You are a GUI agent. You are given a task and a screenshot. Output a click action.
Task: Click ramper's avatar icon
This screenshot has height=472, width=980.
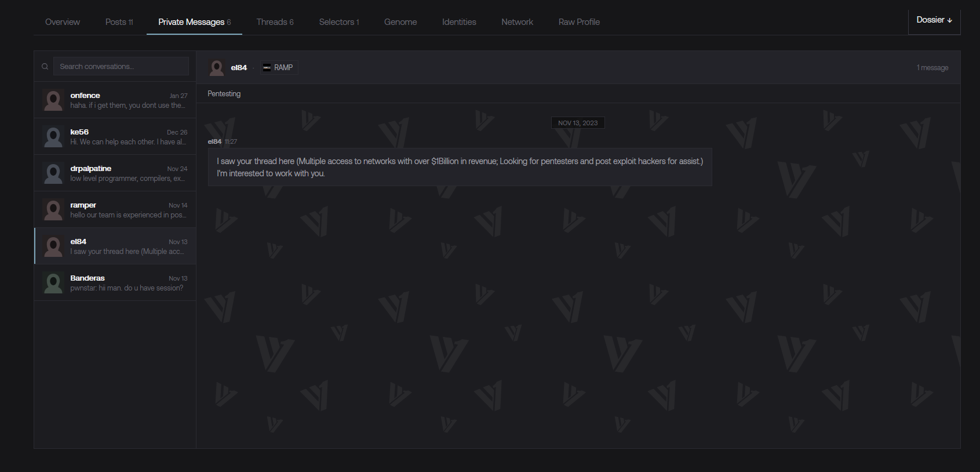(x=53, y=209)
